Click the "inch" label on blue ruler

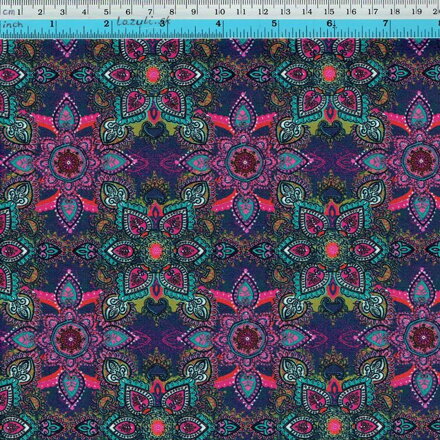coord(14,24)
